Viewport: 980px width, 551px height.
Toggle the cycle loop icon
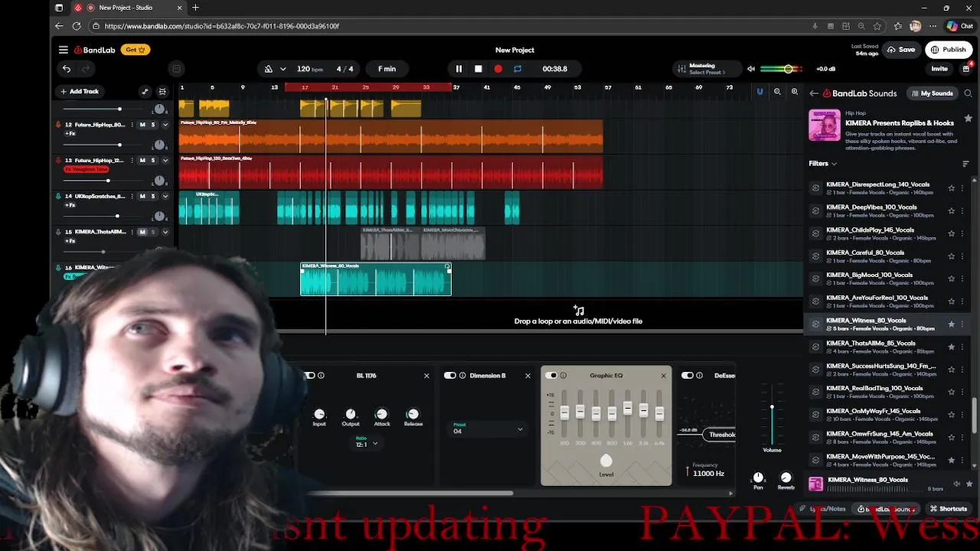pos(518,69)
